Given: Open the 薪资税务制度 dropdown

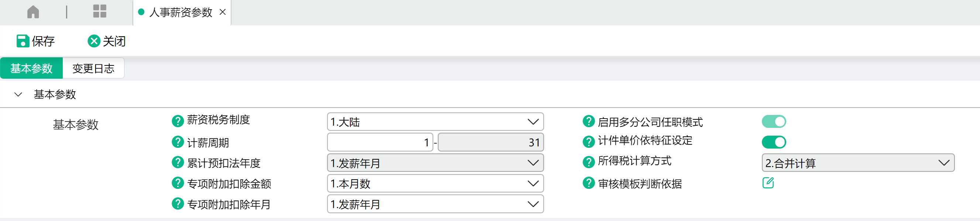Looking at the screenshot, I should coord(435,122).
